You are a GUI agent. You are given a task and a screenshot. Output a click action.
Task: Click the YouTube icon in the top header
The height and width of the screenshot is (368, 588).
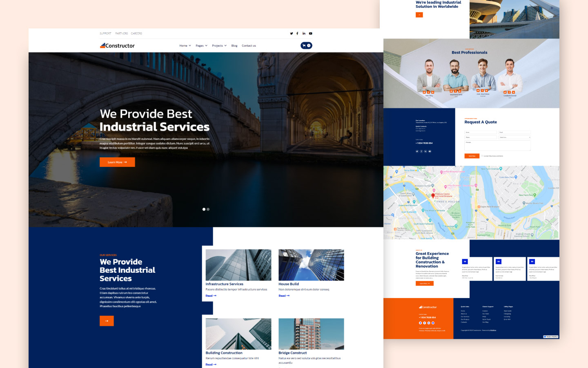(310, 33)
